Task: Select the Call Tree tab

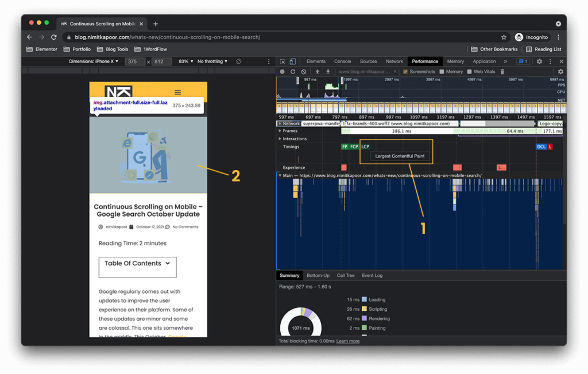Action: pos(345,276)
